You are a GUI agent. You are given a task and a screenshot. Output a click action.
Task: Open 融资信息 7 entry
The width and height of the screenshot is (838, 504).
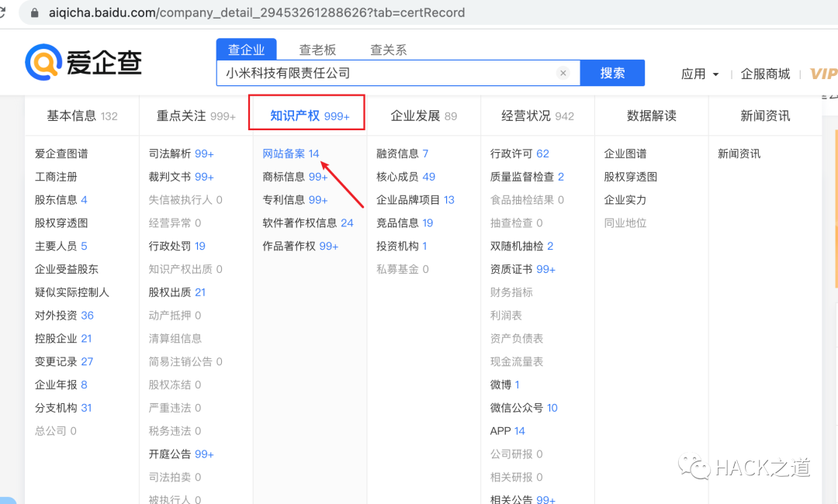click(x=403, y=154)
